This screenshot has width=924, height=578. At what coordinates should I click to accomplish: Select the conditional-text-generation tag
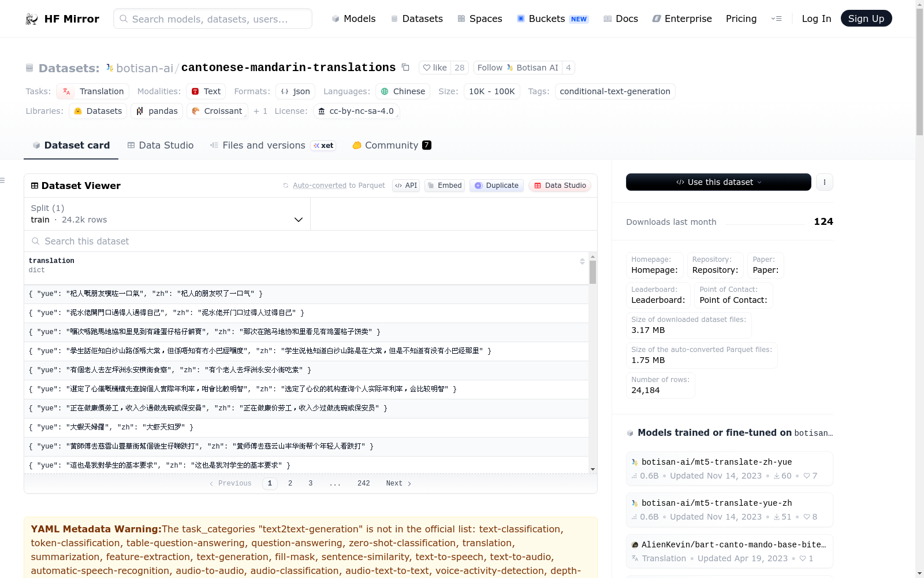coord(615,91)
